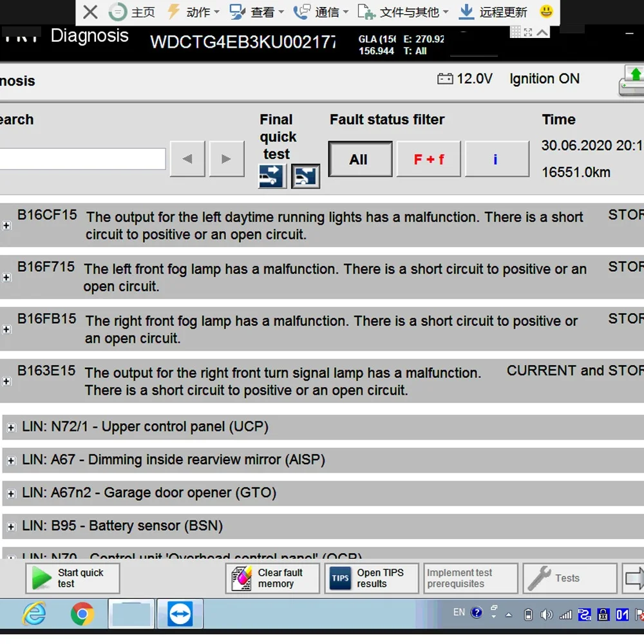Click the print icon with the green arrow
Viewport: 644px width, 644px height.
(x=632, y=81)
